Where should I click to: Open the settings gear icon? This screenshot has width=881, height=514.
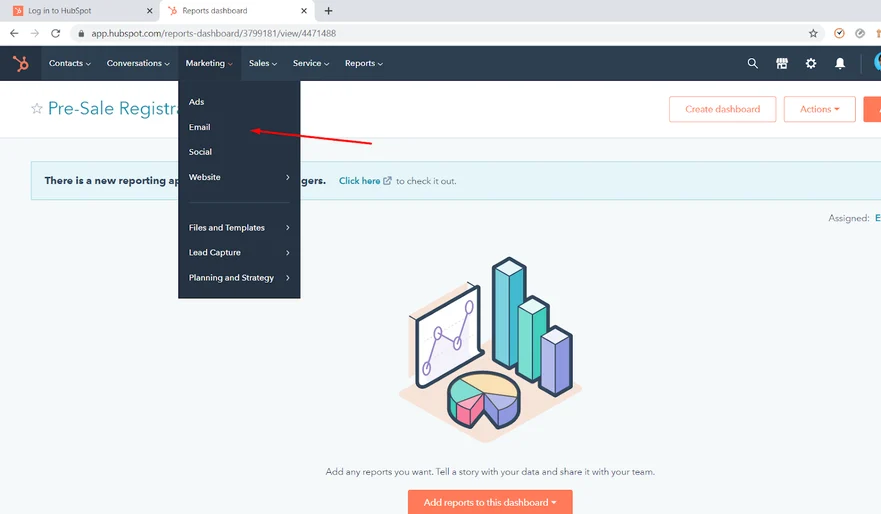click(x=811, y=63)
